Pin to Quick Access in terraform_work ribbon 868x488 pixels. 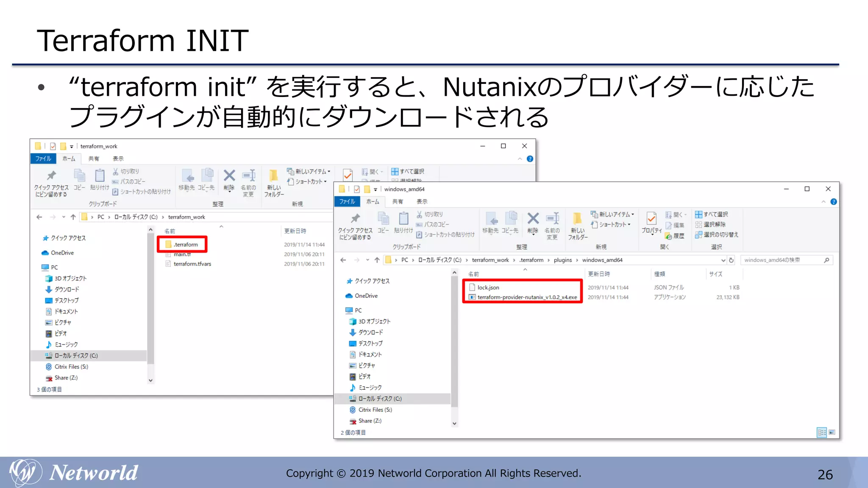point(51,183)
